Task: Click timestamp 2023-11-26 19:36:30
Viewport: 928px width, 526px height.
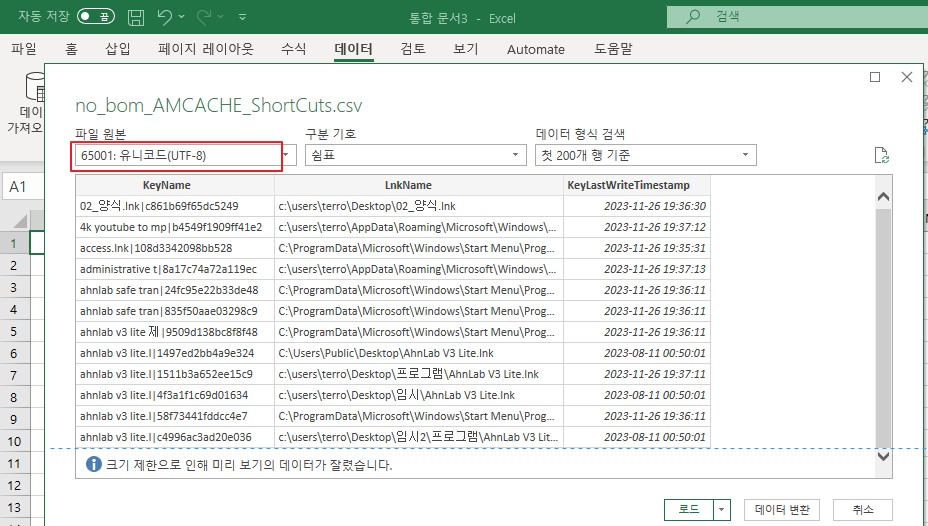Action: coord(655,206)
